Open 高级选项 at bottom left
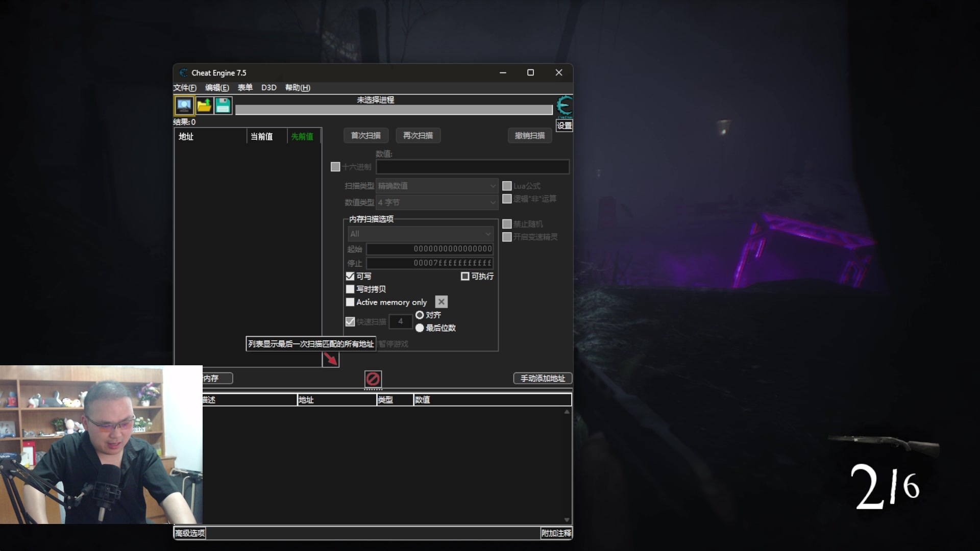Image resolution: width=980 pixels, height=551 pixels. 190,533
